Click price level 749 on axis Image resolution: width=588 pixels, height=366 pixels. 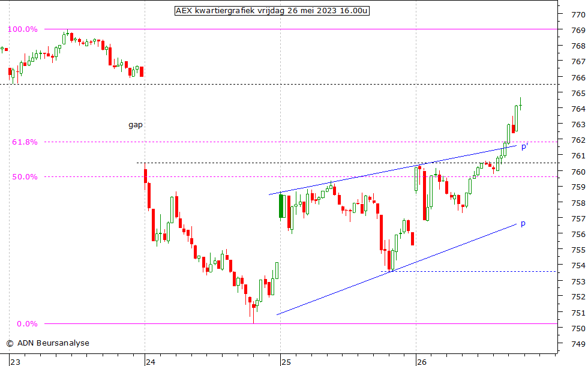click(x=578, y=344)
